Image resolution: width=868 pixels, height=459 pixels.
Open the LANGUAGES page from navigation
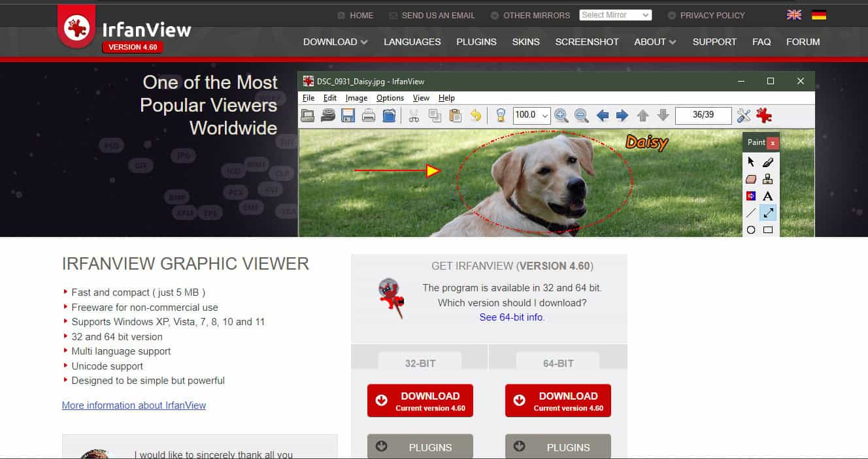(412, 42)
